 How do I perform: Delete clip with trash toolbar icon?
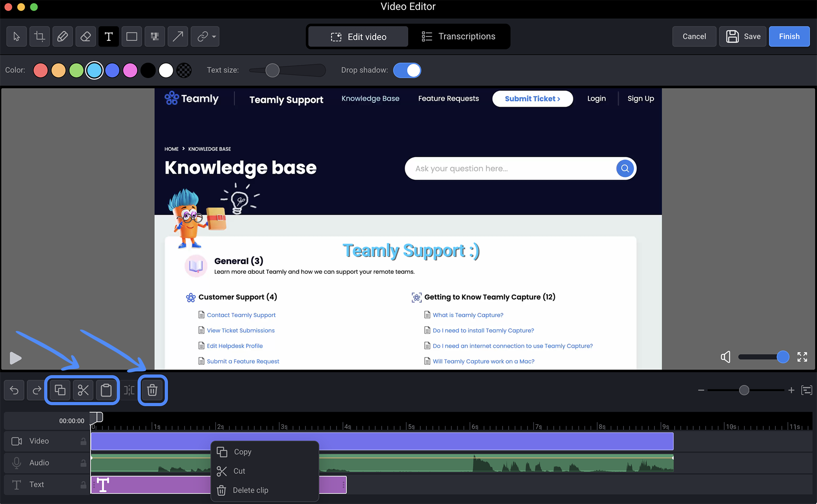[152, 390]
